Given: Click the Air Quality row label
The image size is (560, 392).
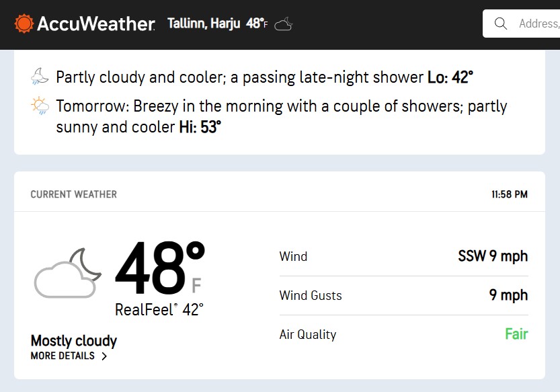Looking at the screenshot, I should click(308, 334).
